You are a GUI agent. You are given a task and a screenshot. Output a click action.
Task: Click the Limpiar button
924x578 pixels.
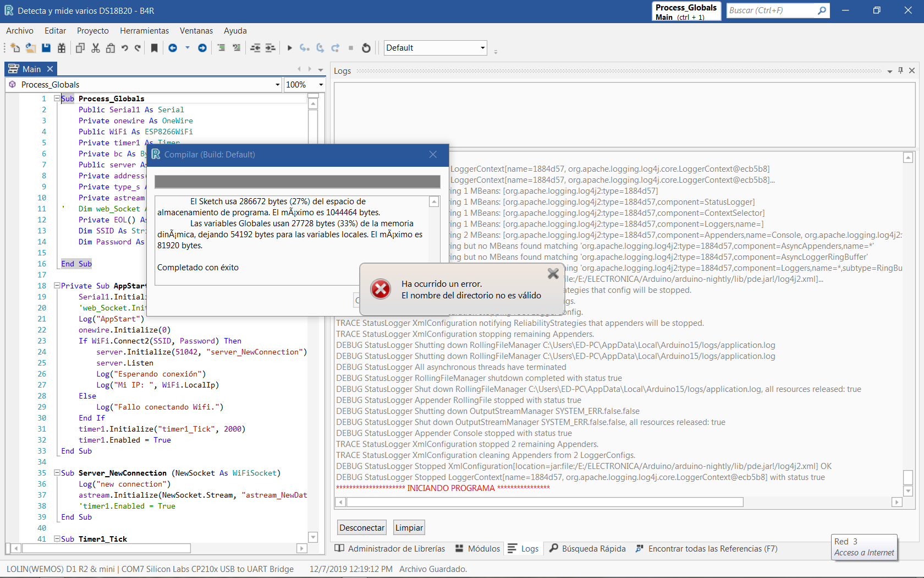point(409,528)
